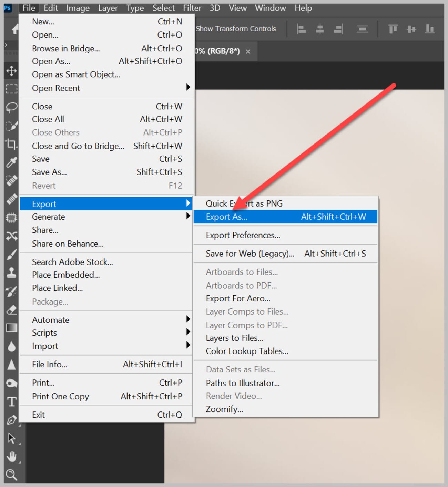Expand the Open Recent submenu
Screen dimensions: 448x487
(x=103, y=88)
